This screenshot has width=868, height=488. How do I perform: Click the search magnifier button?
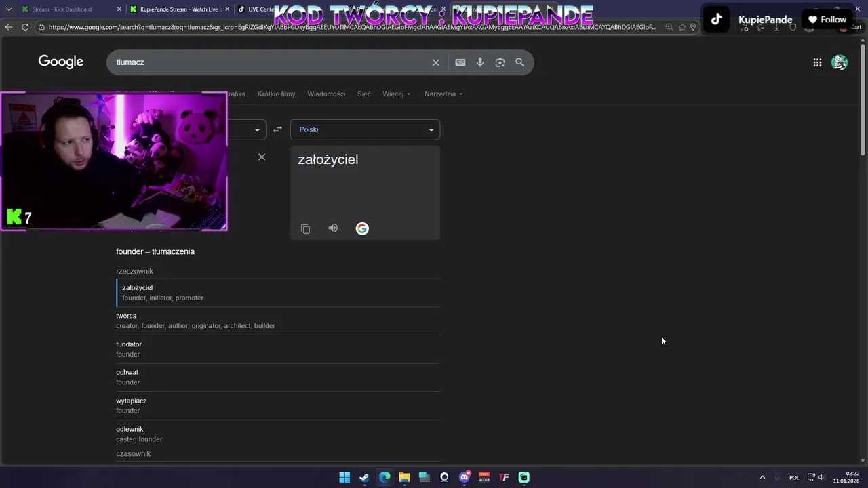click(x=519, y=62)
